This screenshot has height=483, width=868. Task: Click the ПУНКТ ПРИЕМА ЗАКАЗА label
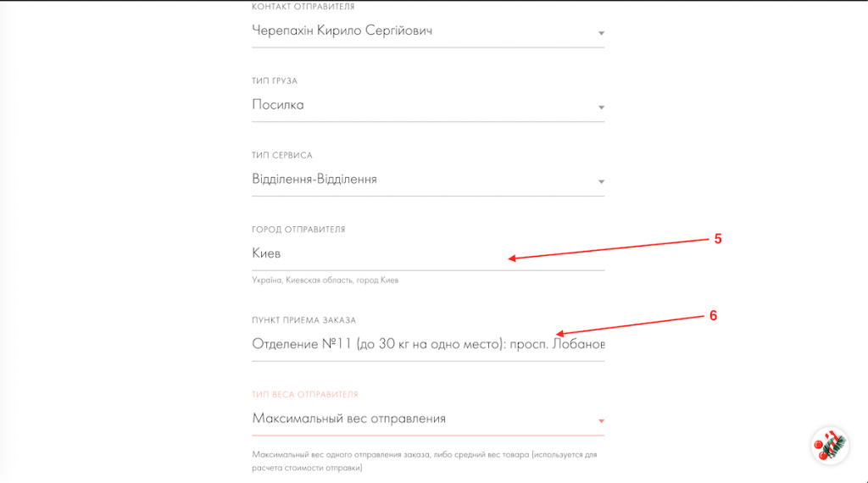pyautogui.click(x=304, y=320)
